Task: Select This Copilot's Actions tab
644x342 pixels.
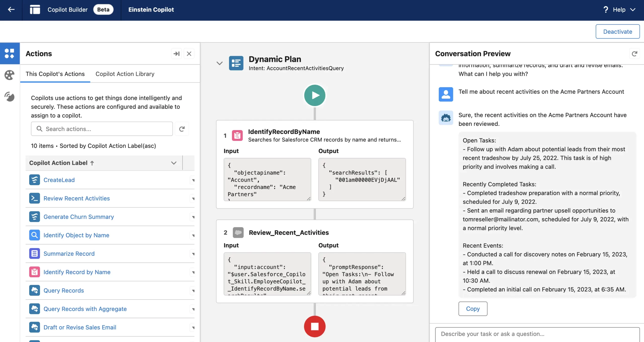Action: [55, 74]
